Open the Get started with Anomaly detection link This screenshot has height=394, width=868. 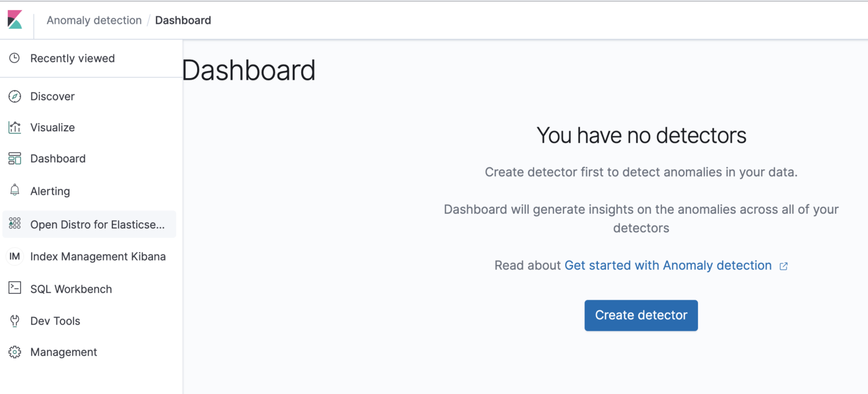(x=669, y=265)
